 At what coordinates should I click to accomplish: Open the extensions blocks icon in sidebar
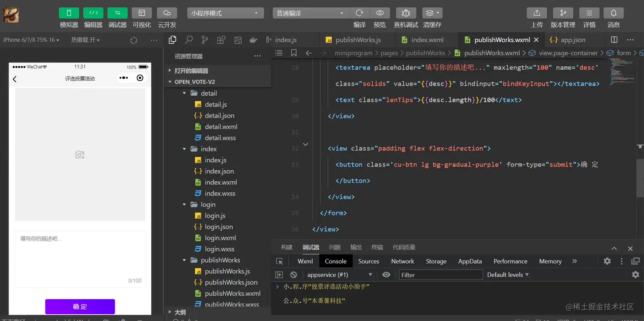(221, 40)
